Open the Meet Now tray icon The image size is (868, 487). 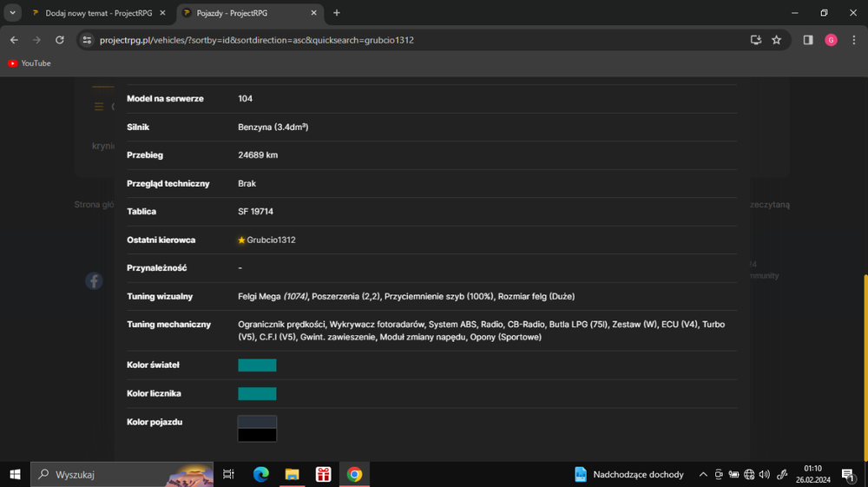(719, 474)
